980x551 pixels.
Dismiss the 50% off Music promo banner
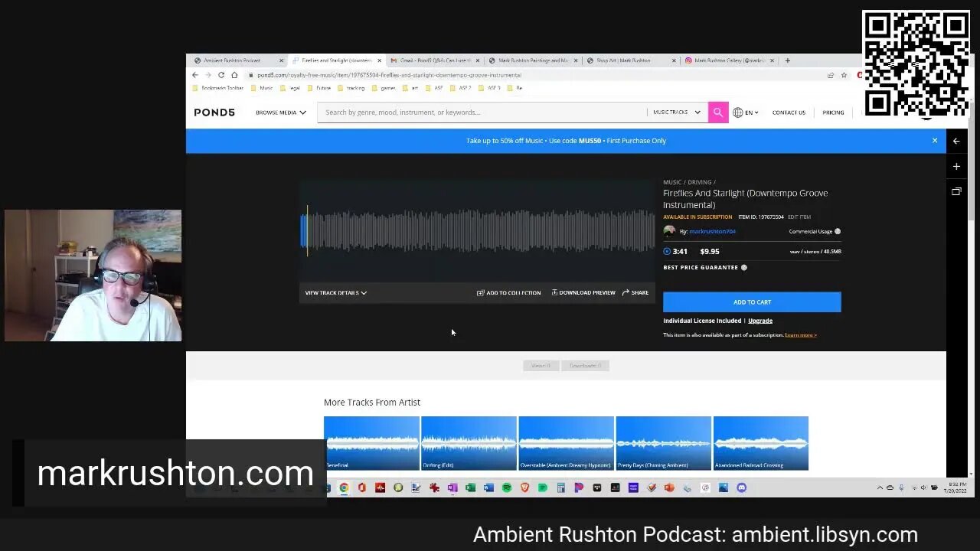pyautogui.click(x=935, y=140)
